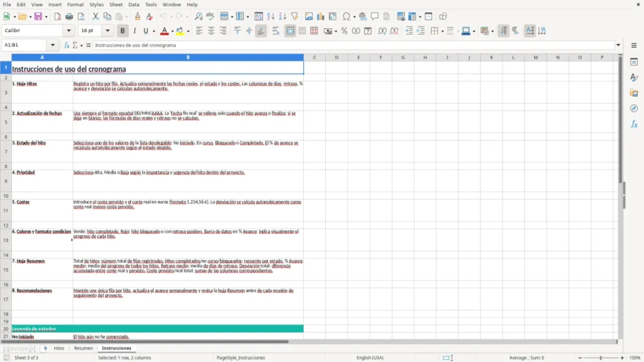The image size is (644, 362).
Task: Open sidebar settings hamburger button
Action: tap(634, 45)
